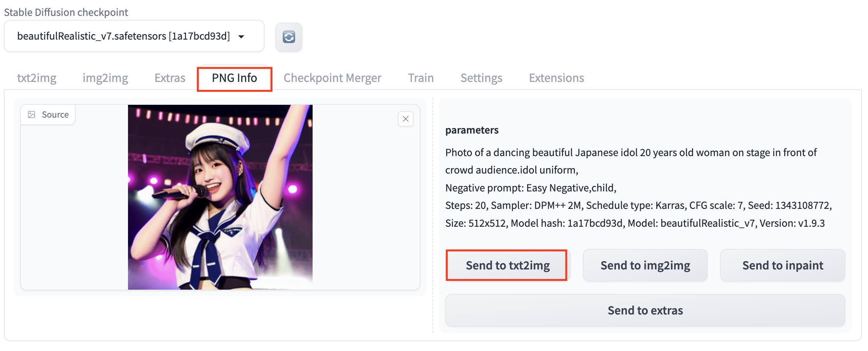Click the Stable Diffusion checkpoint label

click(66, 12)
